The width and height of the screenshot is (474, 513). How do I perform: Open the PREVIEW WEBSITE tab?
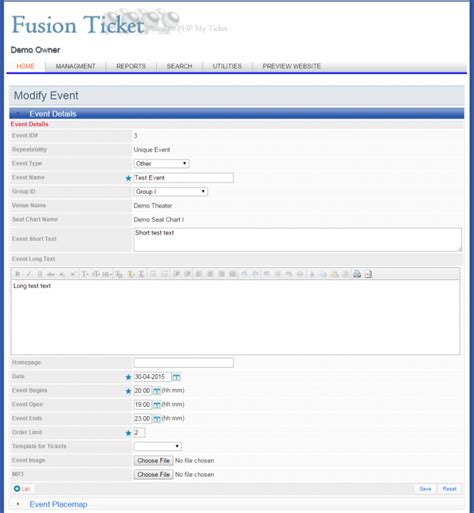(292, 66)
